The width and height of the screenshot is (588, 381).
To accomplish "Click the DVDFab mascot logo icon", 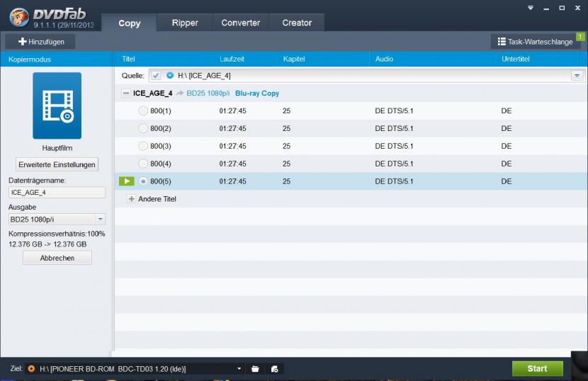I will tap(18, 17).
